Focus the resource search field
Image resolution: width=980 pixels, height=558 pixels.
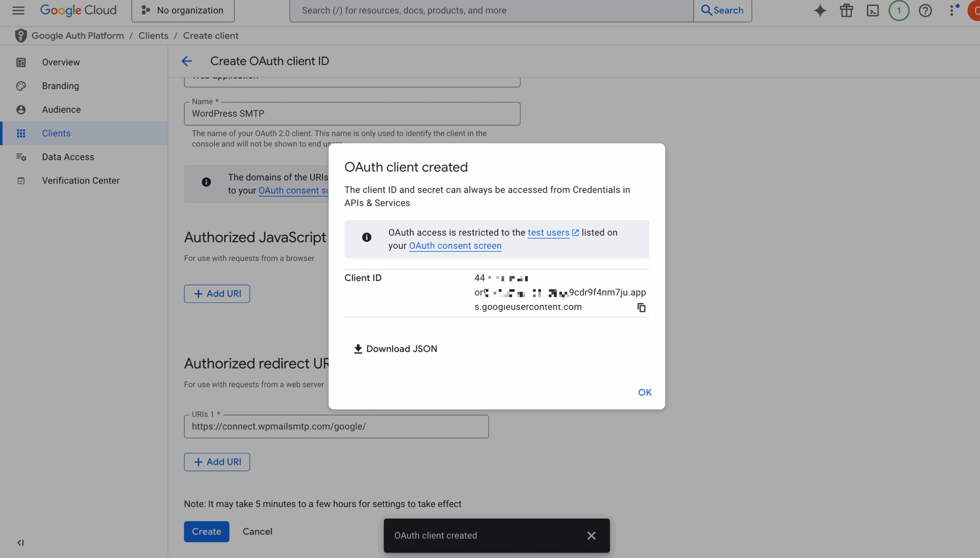[492, 10]
